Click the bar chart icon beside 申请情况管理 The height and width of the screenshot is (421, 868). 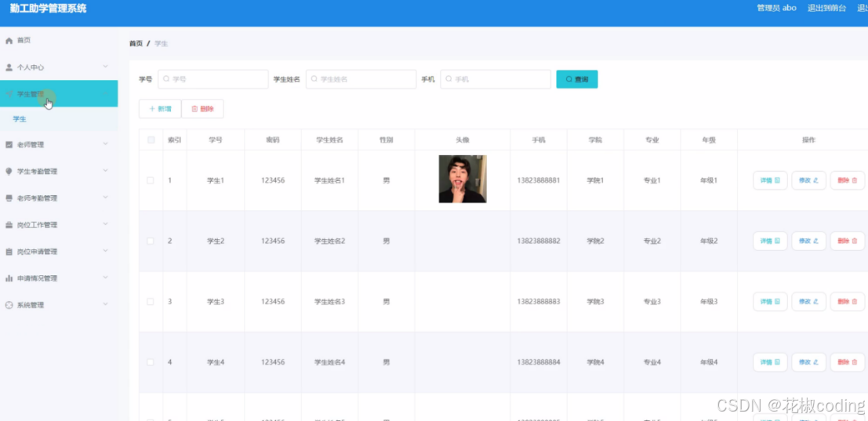9,278
